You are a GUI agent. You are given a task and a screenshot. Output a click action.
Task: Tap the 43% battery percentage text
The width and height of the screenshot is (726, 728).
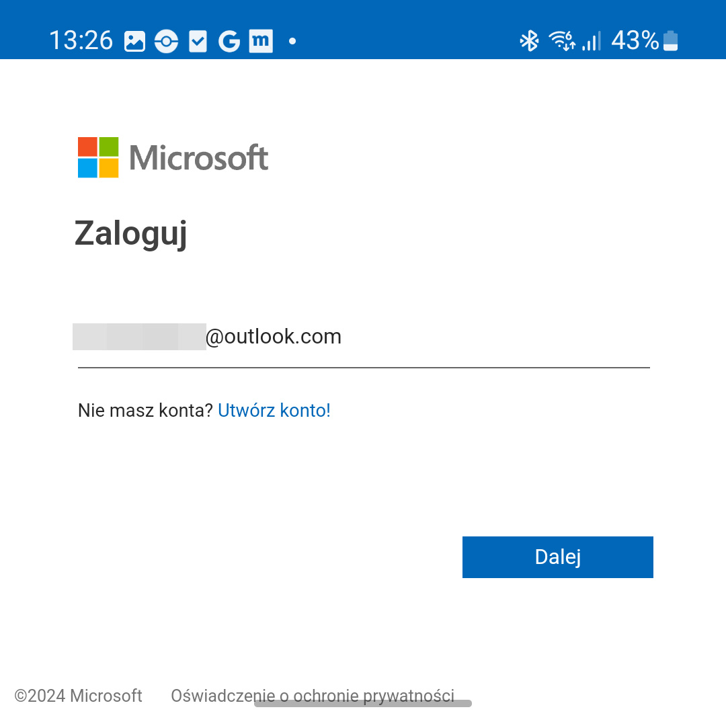635,40
